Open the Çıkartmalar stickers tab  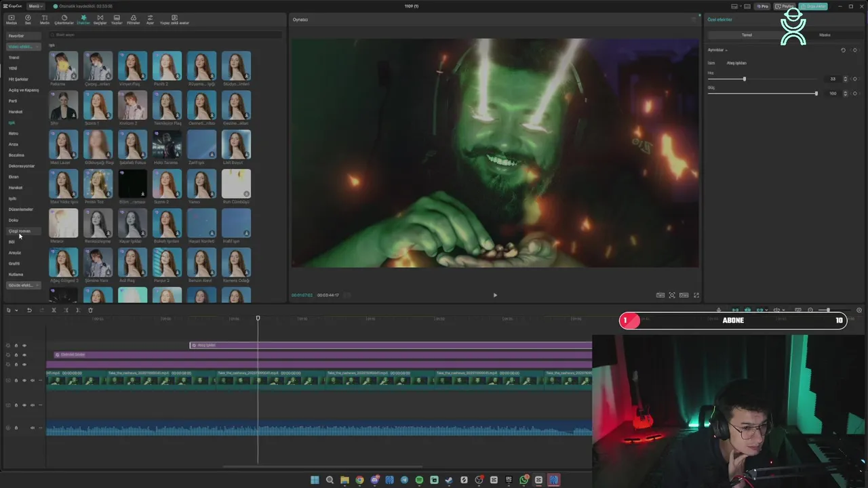click(64, 19)
